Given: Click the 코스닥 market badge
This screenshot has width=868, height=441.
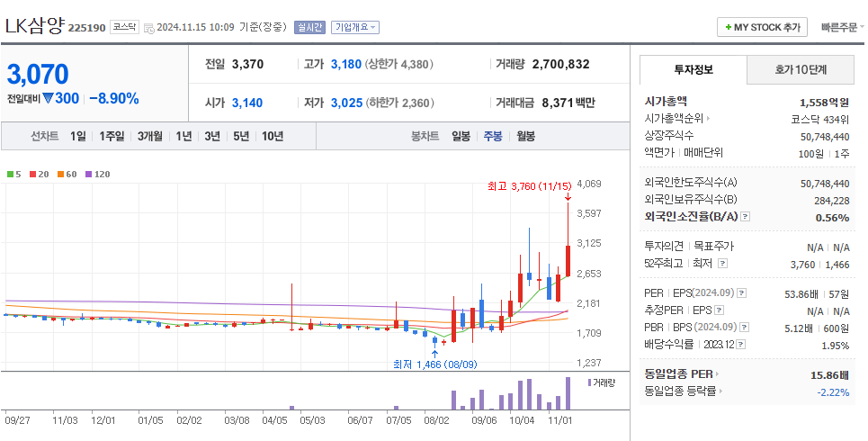Looking at the screenshot, I should point(124,27).
